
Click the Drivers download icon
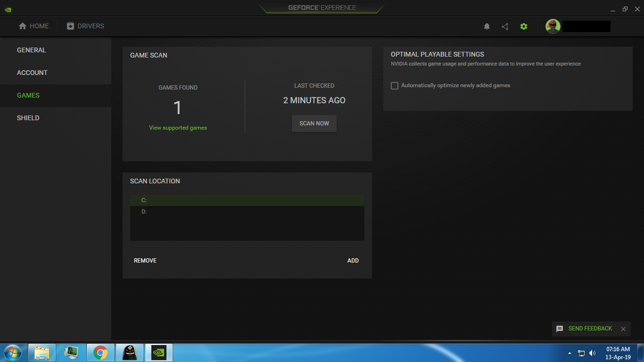70,26
